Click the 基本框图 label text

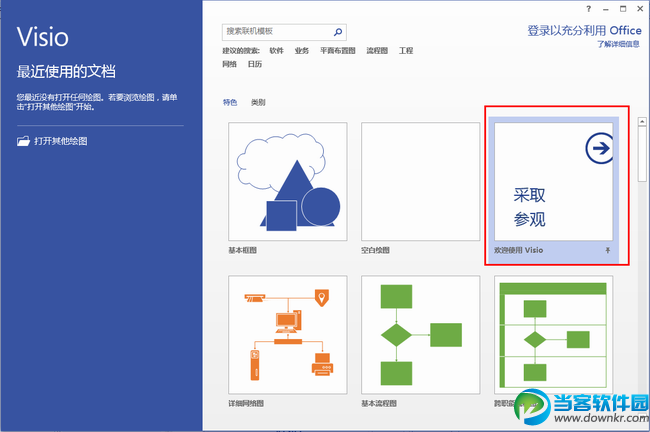click(x=243, y=250)
